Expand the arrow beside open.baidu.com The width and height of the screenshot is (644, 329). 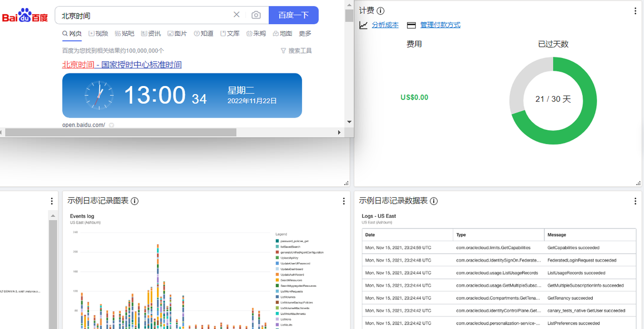click(x=112, y=125)
